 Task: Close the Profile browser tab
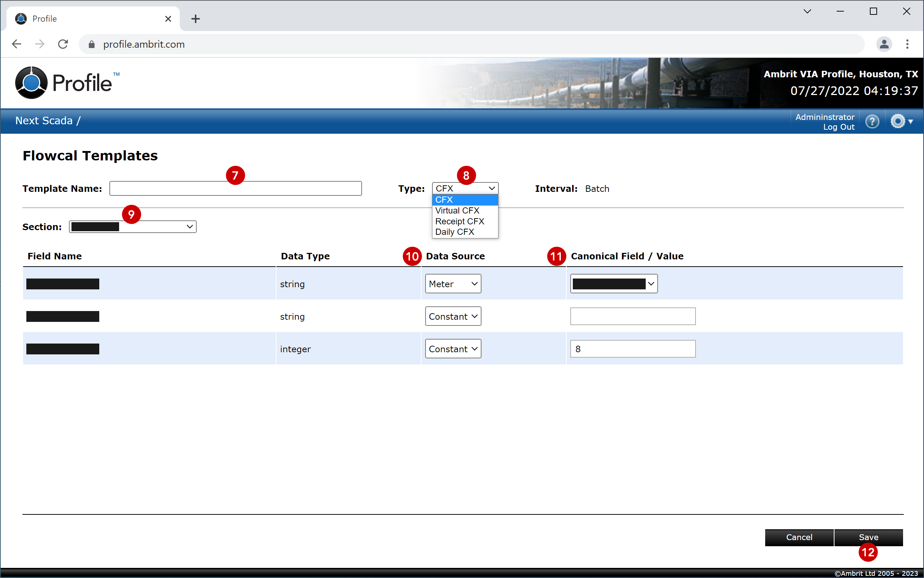(x=168, y=19)
